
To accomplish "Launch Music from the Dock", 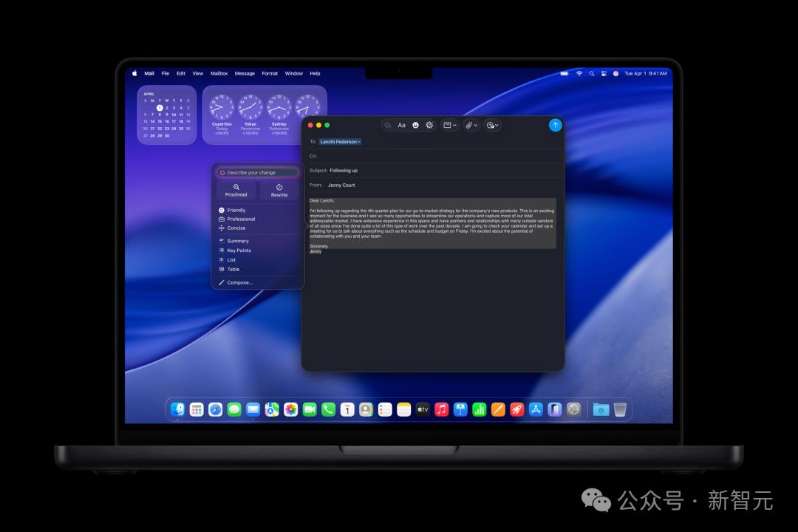I will [x=441, y=409].
